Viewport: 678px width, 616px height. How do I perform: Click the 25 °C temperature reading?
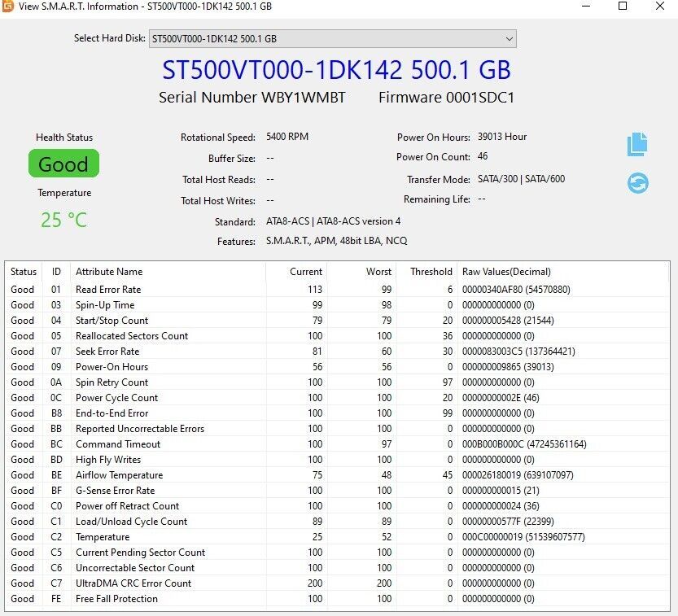[x=63, y=220]
